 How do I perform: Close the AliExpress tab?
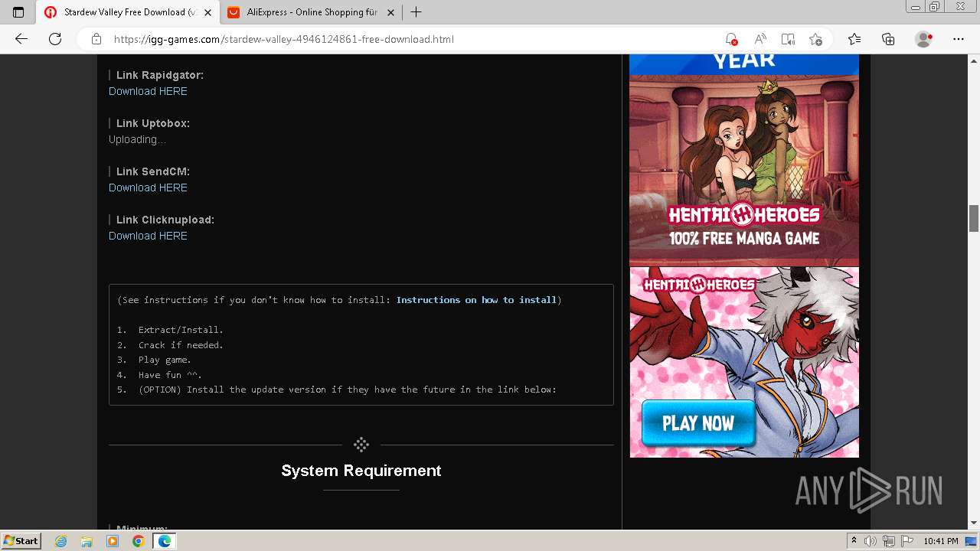pyautogui.click(x=390, y=12)
